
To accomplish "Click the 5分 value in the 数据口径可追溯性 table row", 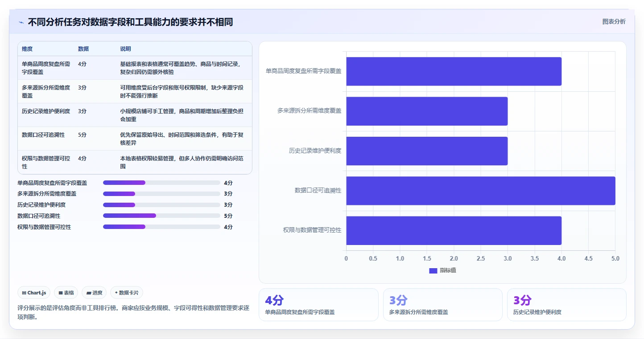I will click(x=82, y=135).
